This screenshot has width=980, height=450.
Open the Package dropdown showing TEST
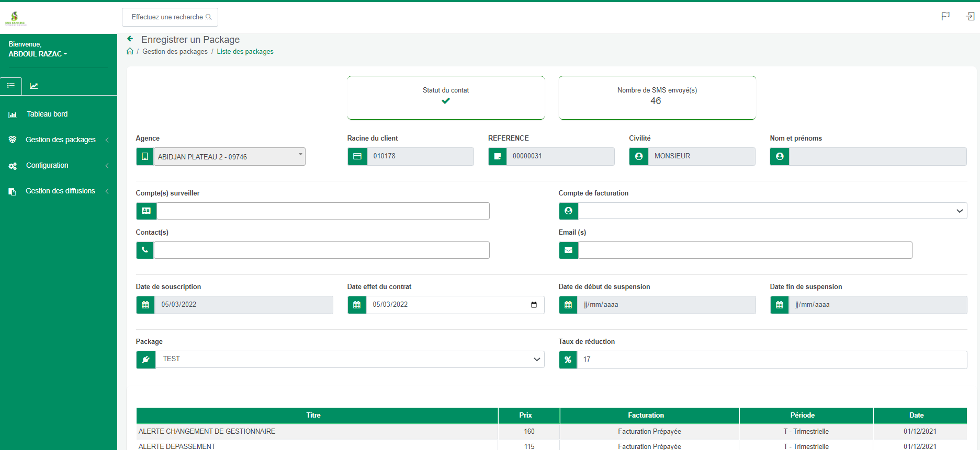(x=350, y=359)
